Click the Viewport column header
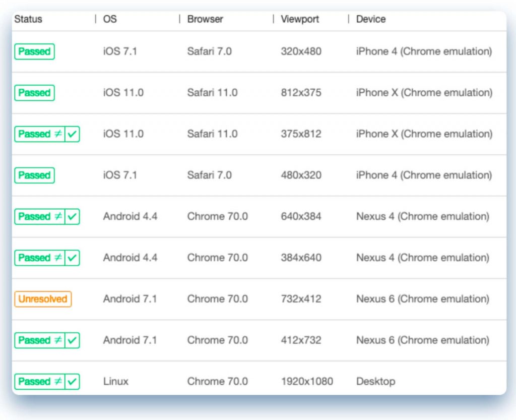 point(300,19)
